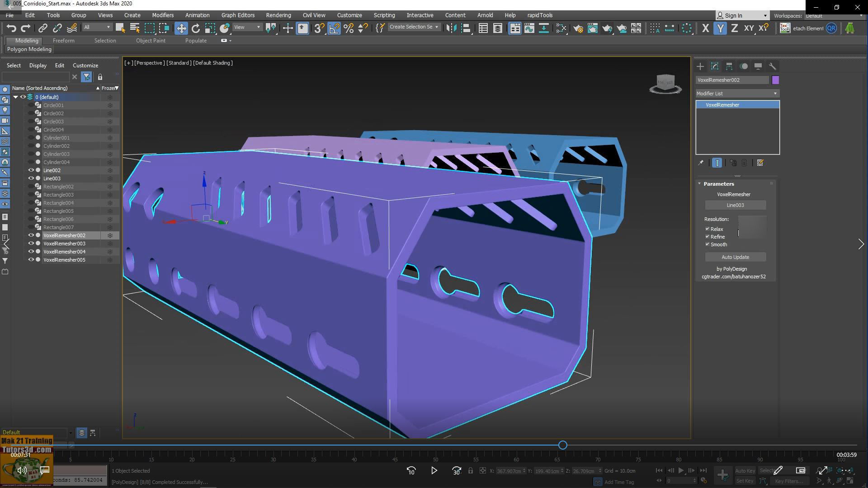Toggle Show End Result button
The width and height of the screenshot is (868, 488).
(x=717, y=163)
